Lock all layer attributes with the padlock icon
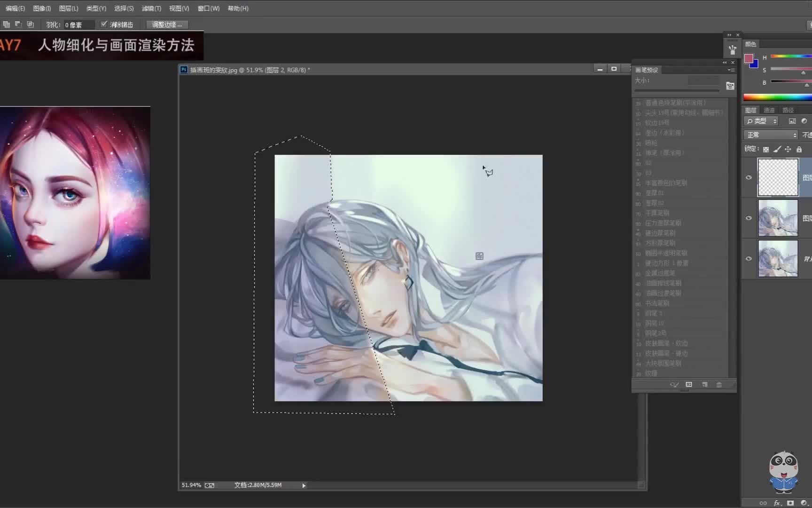 click(799, 149)
